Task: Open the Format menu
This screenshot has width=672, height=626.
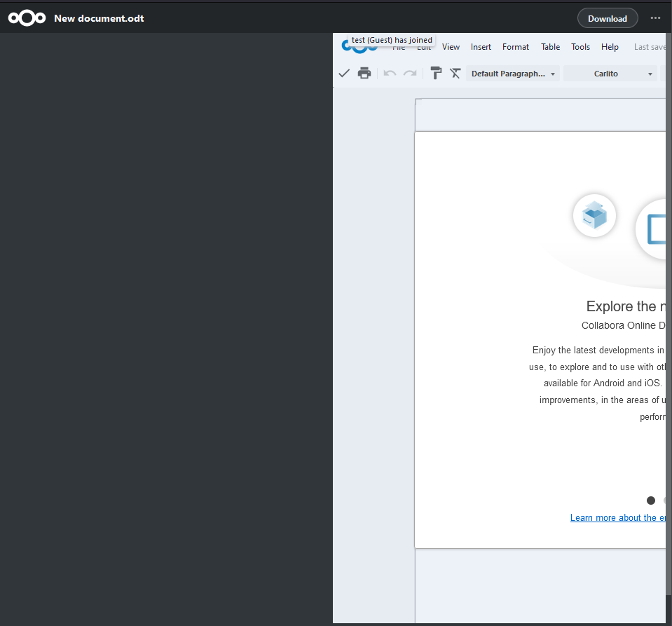Action: (516, 47)
